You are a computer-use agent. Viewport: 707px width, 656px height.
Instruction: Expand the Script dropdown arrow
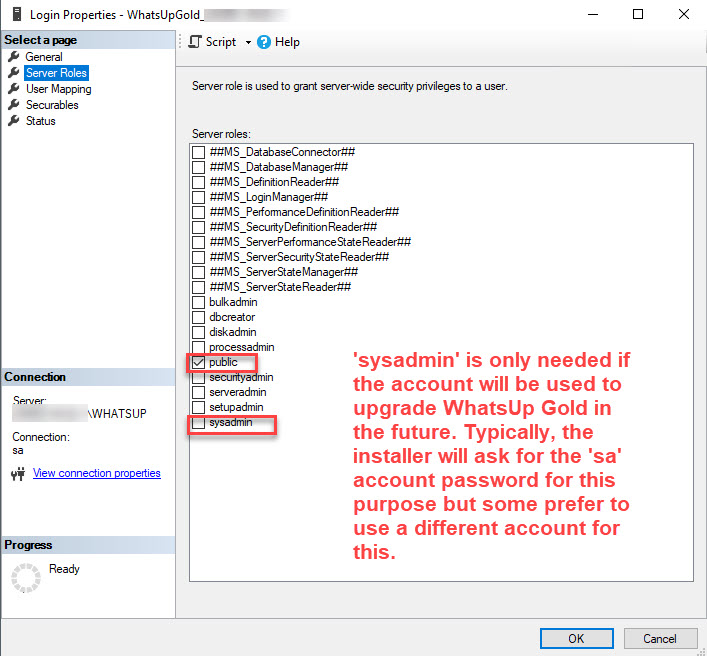pyautogui.click(x=248, y=42)
